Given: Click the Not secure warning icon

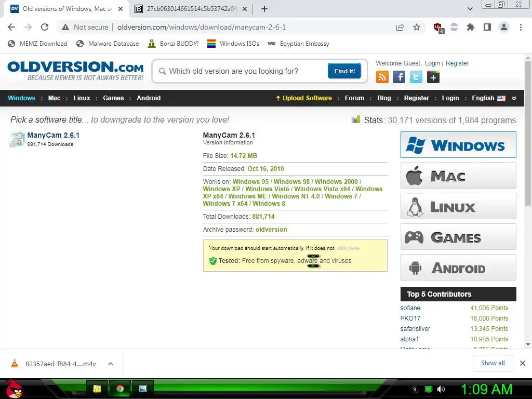Looking at the screenshot, I should pos(65,27).
